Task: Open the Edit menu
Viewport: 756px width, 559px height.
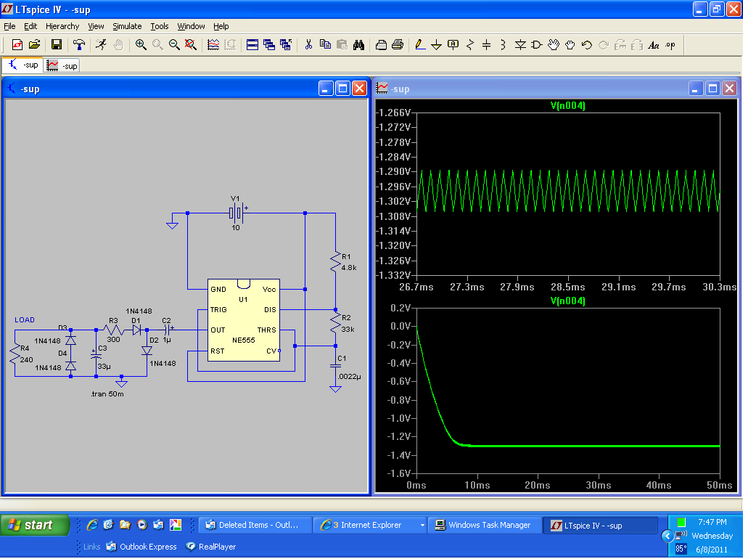Action: (x=30, y=26)
